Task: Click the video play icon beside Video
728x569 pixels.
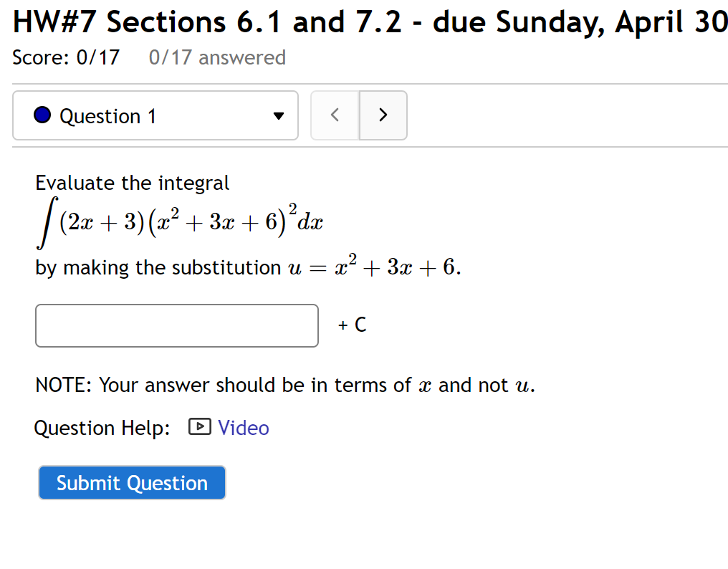Action: [x=201, y=427]
